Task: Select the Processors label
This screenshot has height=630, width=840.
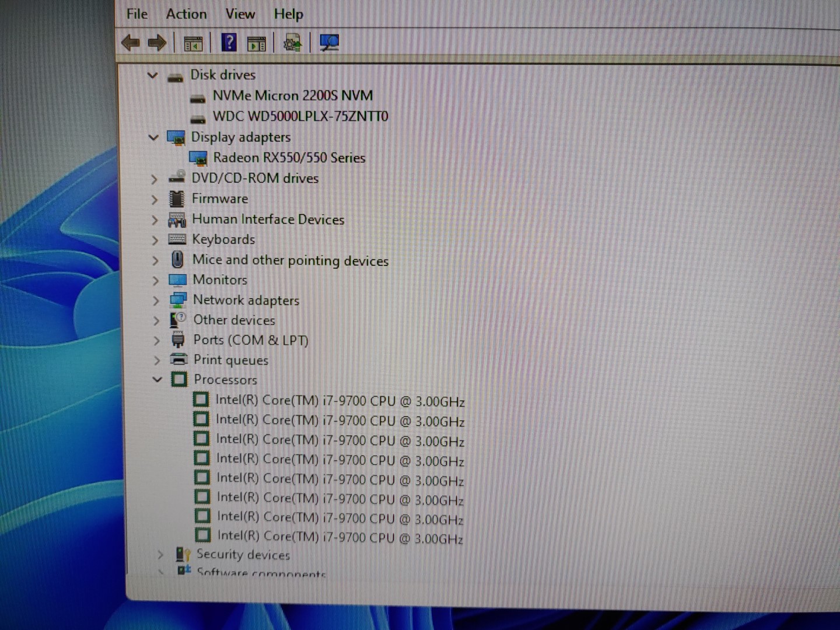Action: (x=225, y=380)
